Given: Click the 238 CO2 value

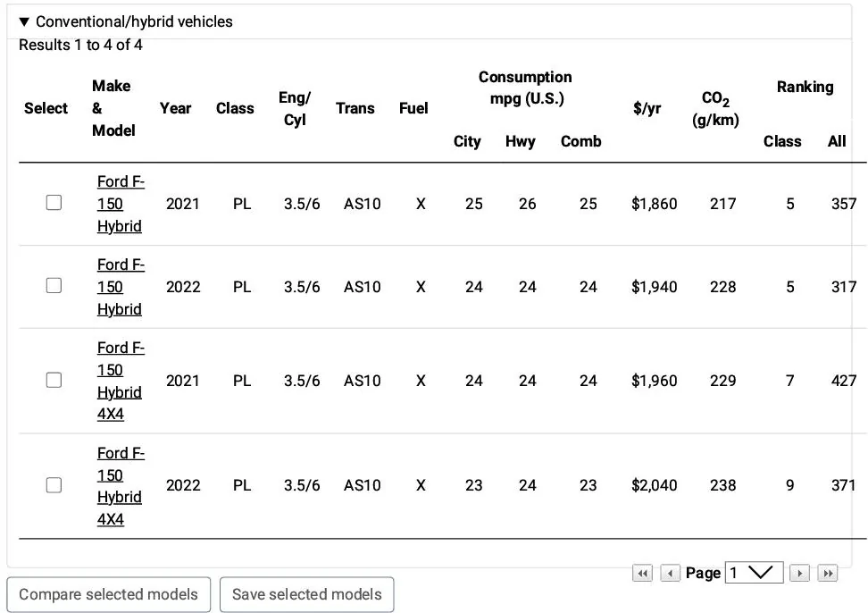Looking at the screenshot, I should click(x=723, y=485).
